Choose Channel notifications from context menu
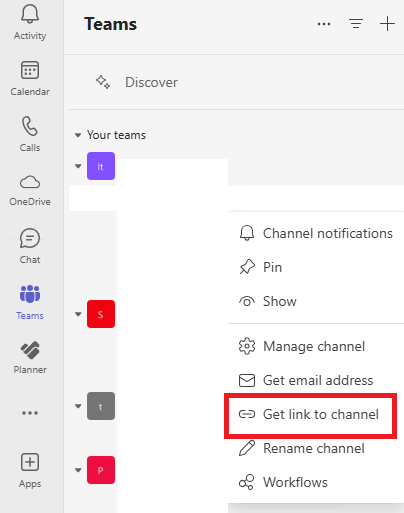The width and height of the screenshot is (404, 513). click(x=316, y=233)
